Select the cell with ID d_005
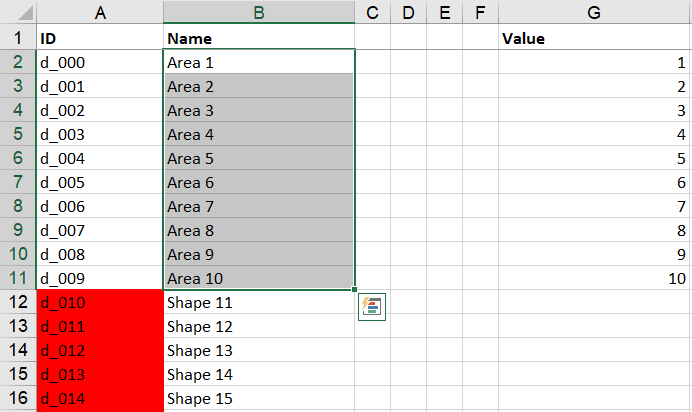Screen dimensions: 692x412 (100, 182)
